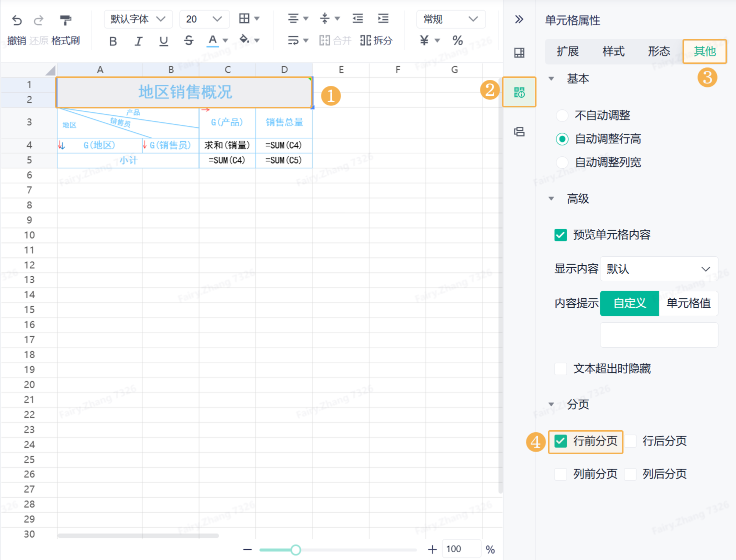
Task: Enable the 列前分页 checkbox
Action: pos(560,474)
